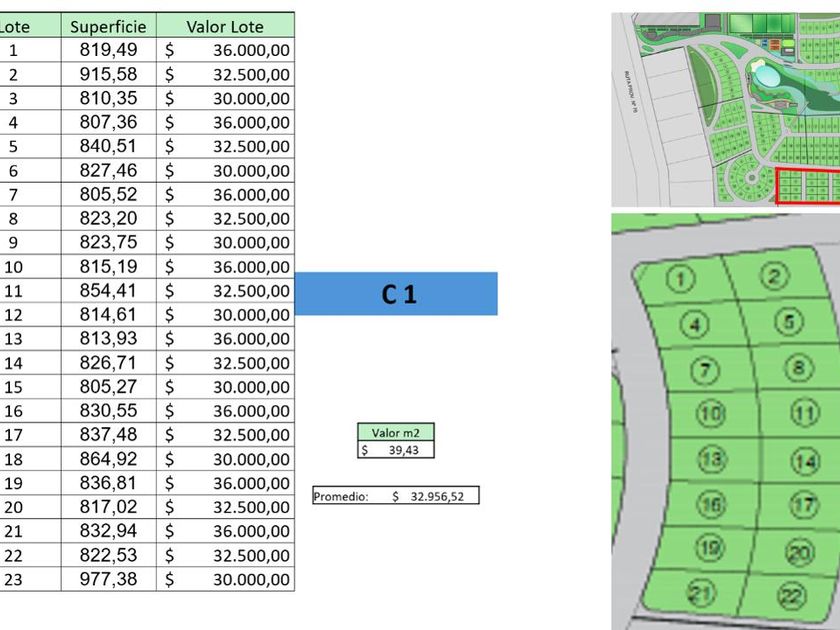Click the red highlighted area on overview map

808,186
